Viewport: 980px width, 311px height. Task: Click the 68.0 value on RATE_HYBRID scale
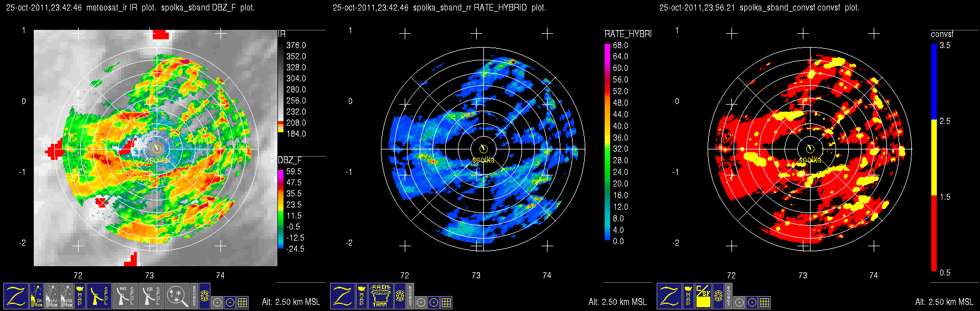[x=621, y=45]
